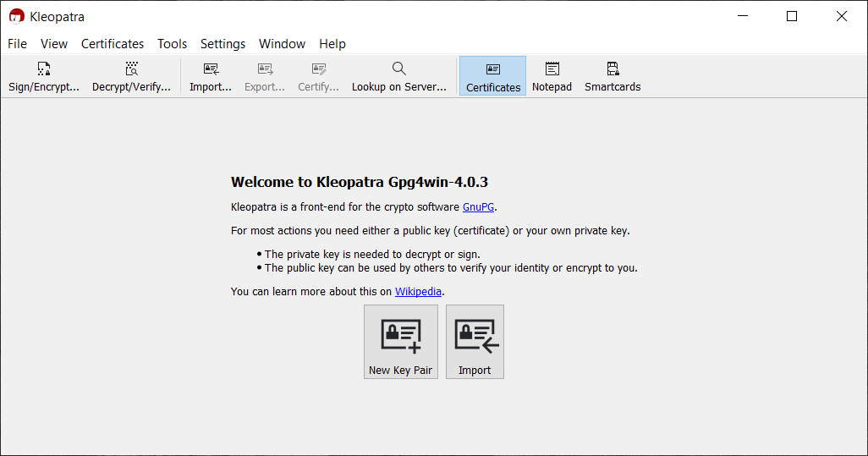Open the Window menu

coord(282,44)
